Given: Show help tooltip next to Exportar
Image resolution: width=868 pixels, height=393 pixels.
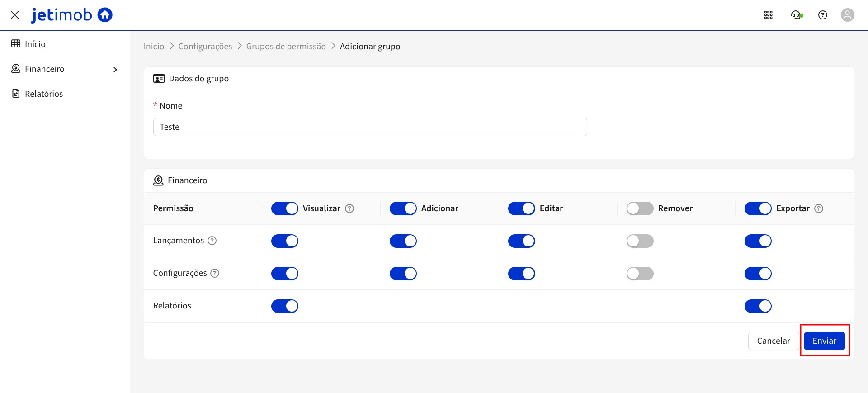Looking at the screenshot, I should point(819,208).
